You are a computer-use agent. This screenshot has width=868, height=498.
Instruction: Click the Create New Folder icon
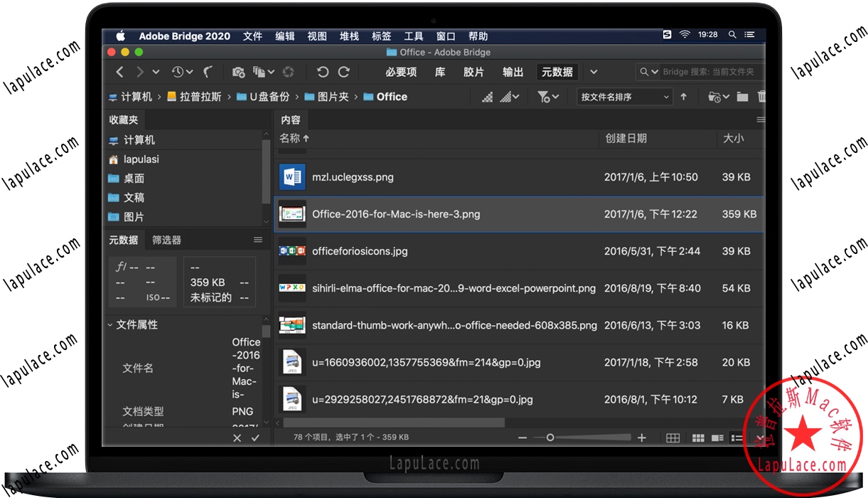[741, 96]
